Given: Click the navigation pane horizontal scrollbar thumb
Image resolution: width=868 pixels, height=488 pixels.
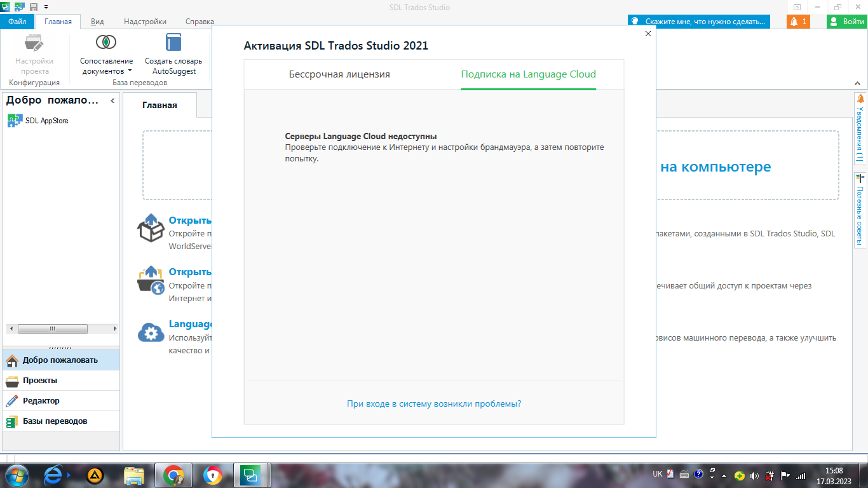Looking at the screenshot, I should click(x=53, y=329).
